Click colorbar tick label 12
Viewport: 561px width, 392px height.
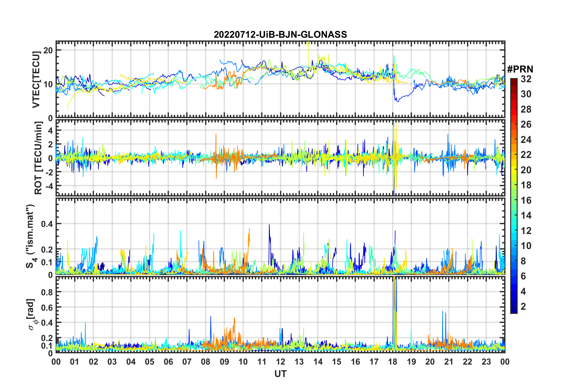[526, 231]
